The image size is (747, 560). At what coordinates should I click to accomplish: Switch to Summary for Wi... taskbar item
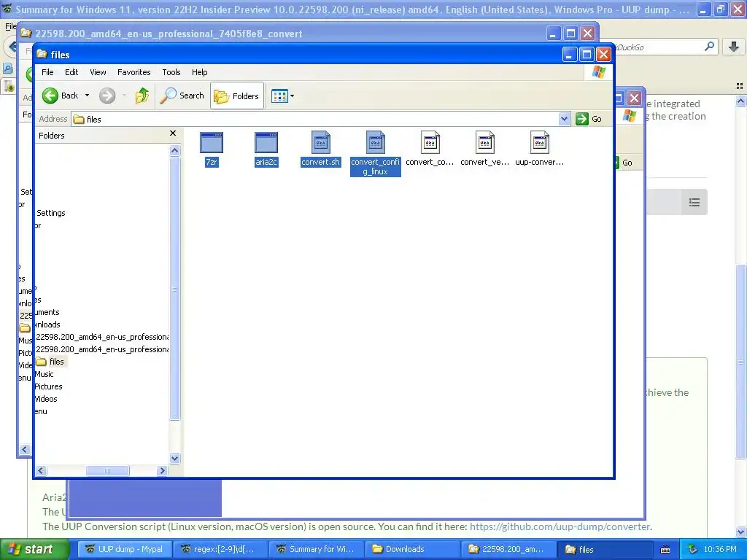[x=315, y=549]
